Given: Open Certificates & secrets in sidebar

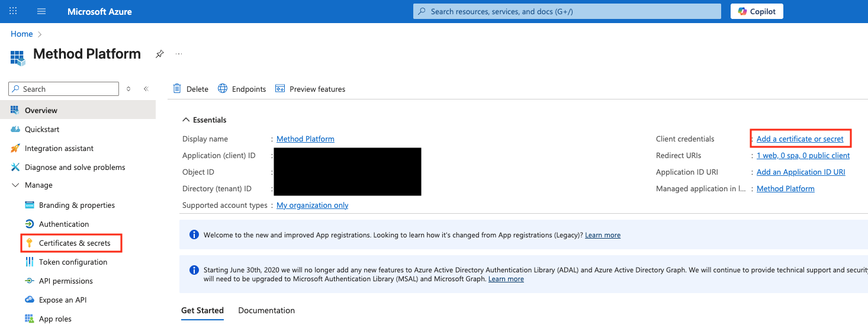Looking at the screenshot, I should click(74, 243).
